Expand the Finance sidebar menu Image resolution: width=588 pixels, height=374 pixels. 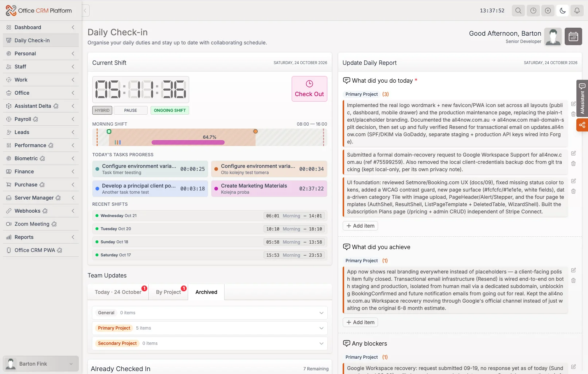tap(73, 172)
